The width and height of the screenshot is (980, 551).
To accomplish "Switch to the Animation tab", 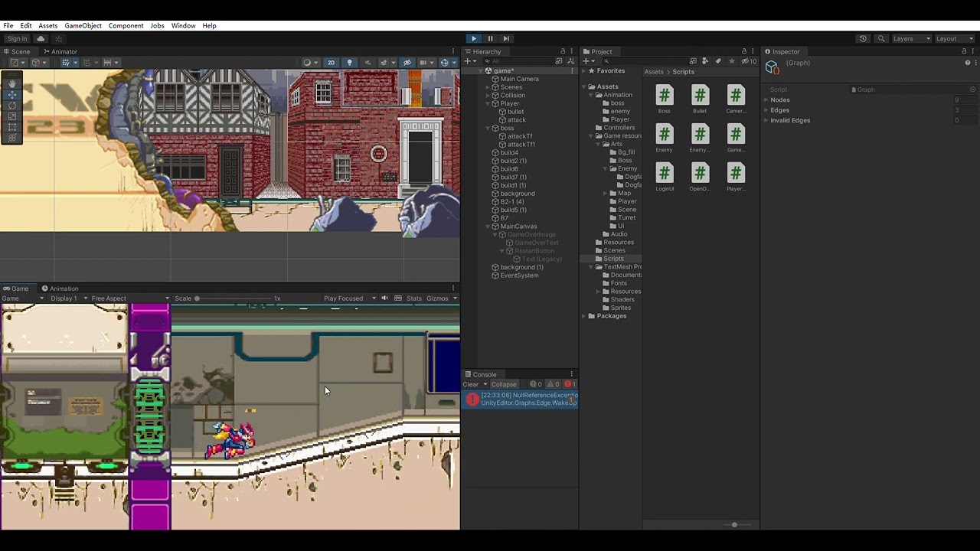I will pos(60,289).
